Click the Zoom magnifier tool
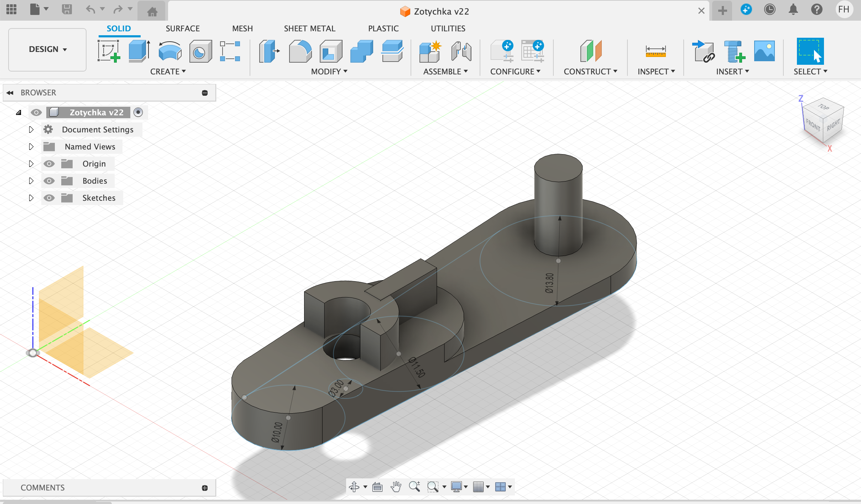The image size is (861, 504). [x=414, y=487]
